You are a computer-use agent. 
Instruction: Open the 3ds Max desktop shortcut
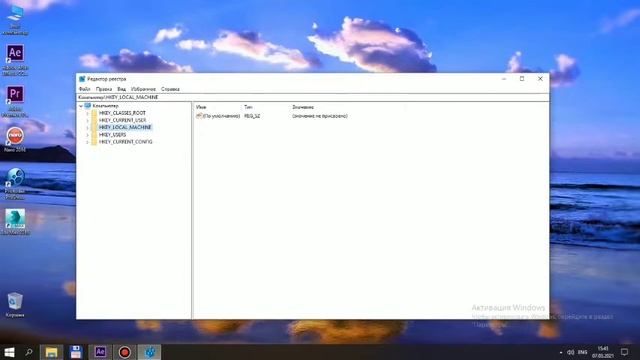15,222
